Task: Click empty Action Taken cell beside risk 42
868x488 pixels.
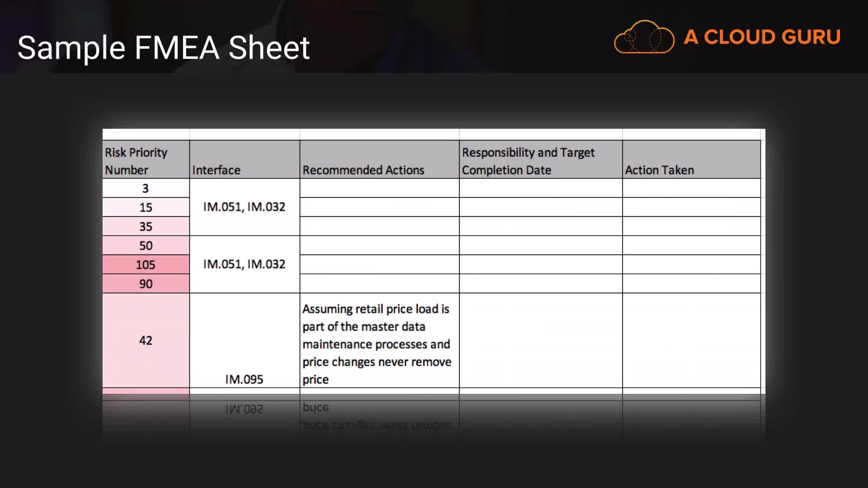Action: click(x=691, y=340)
